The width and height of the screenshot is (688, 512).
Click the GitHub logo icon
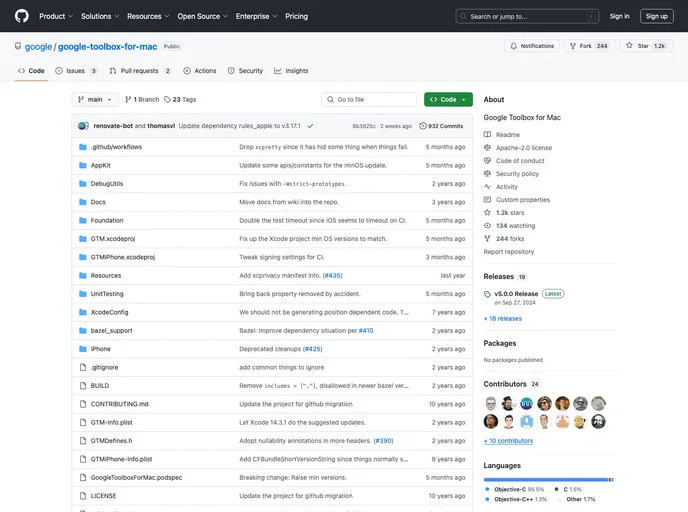point(22,16)
